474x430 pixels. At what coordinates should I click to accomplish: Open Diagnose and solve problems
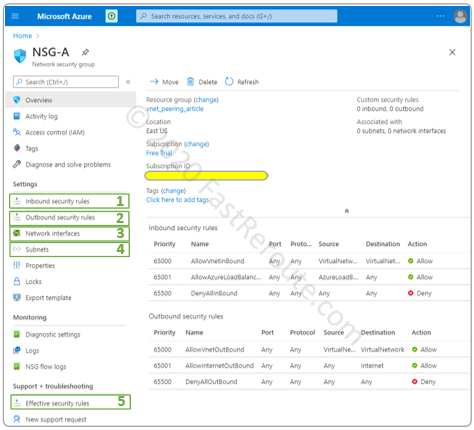(x=68, y=164)
